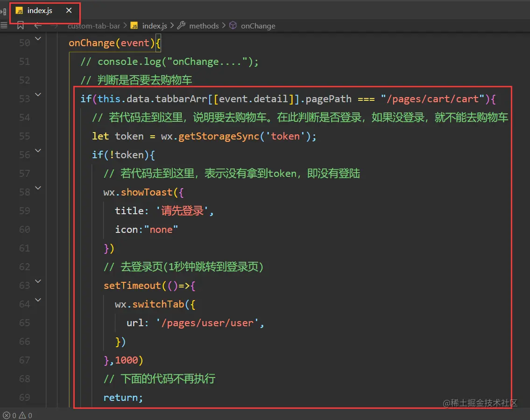Collapse the fold arrow at line 63

click(x=38, y=281)
